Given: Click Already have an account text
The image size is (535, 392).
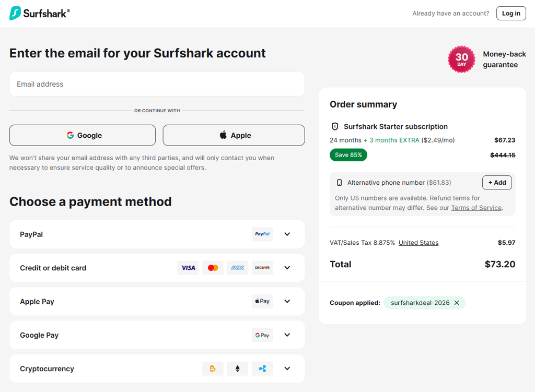Looking at the screenshot, I should tap(450, 13).
